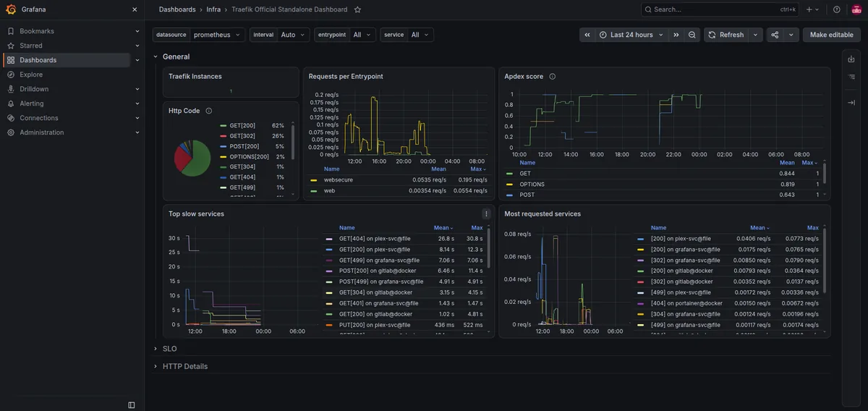Click the dock arrow icon in right toolbar
Viewport: 868px width, 411px height.
851,103
